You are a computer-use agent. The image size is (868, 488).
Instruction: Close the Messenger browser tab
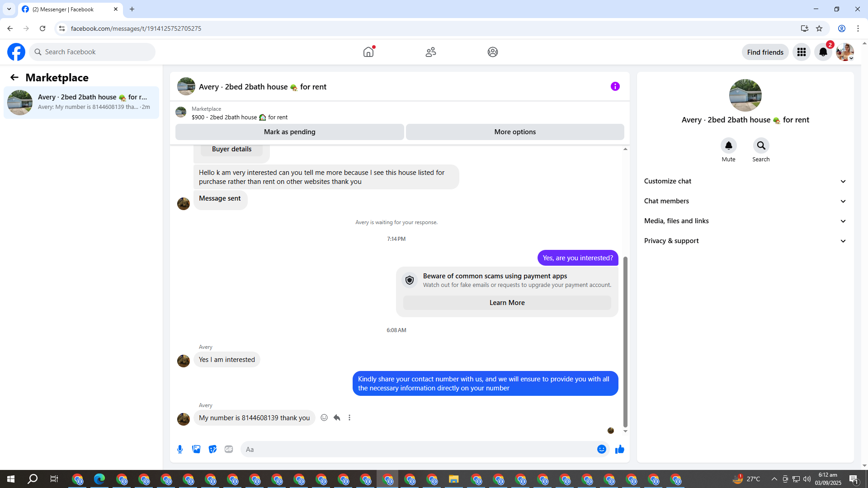coord(116,9)
